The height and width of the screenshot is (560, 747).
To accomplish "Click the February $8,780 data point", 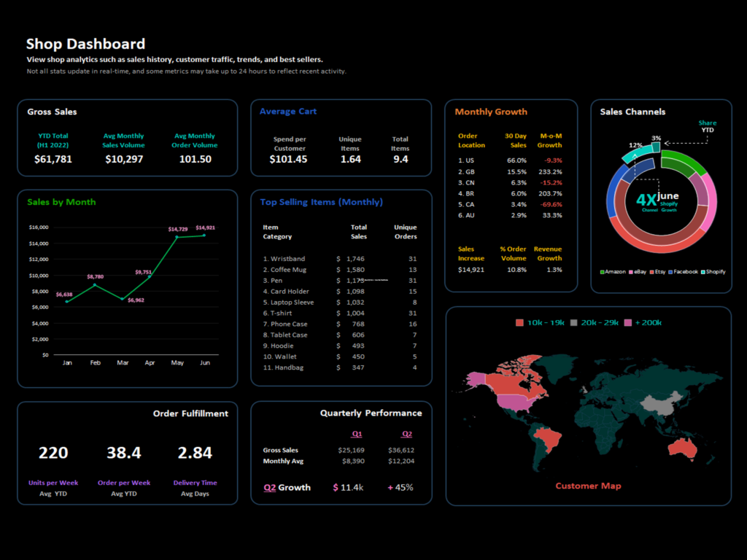I will (x=95, y=285).
